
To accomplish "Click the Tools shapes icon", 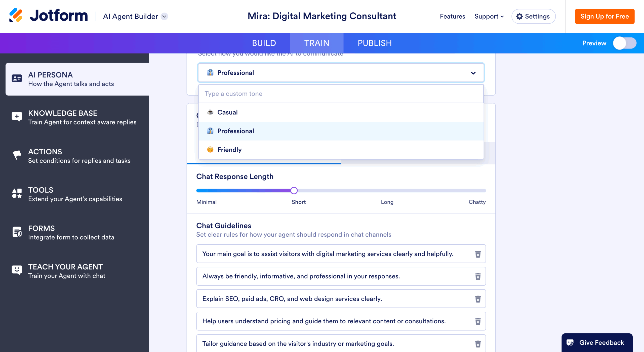I will point(17,193).
